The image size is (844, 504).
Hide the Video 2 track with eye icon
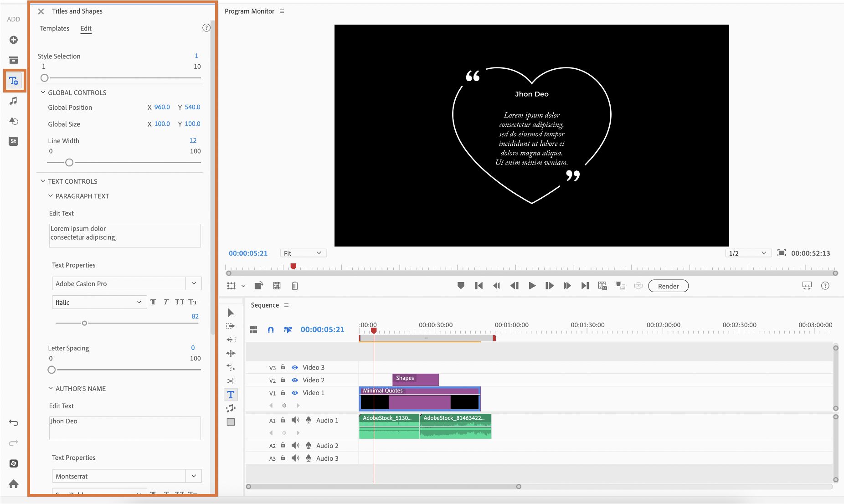click(x=295, y=380)
